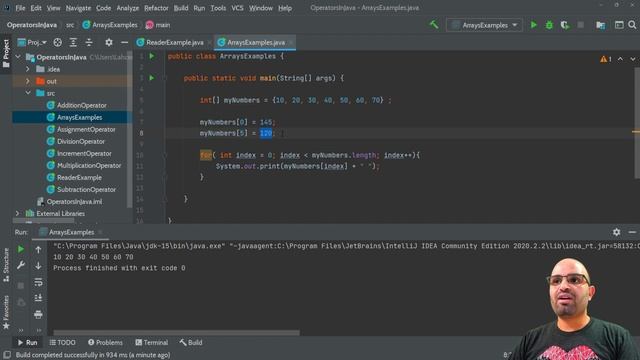
Task: Open the Build tool window
Action: [x=191, y=342]
